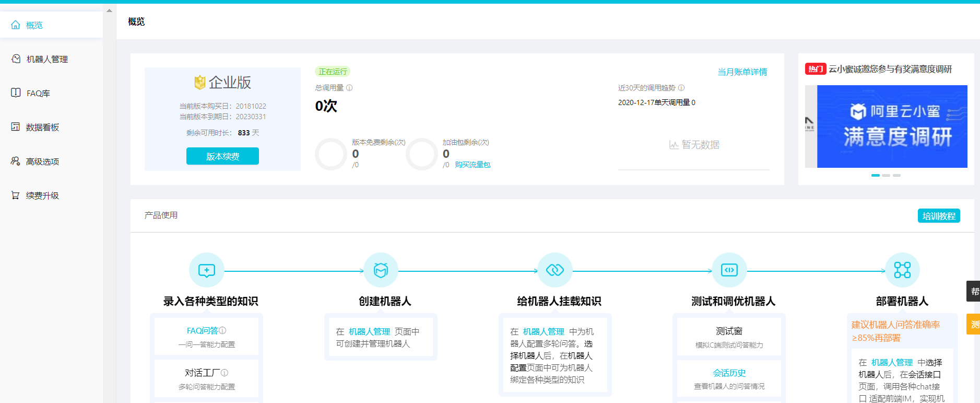Image resolution: width=980 pixels, height=403 pixels.
Task: Click the 企业版 crown badge icon
Action: click(199, 82)
